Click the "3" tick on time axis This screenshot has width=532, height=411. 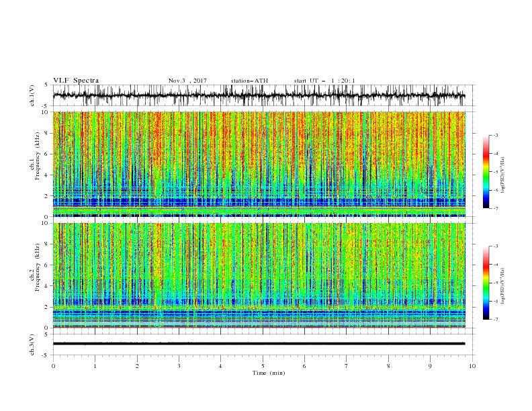pyautogui.click(x=179, y=366)
